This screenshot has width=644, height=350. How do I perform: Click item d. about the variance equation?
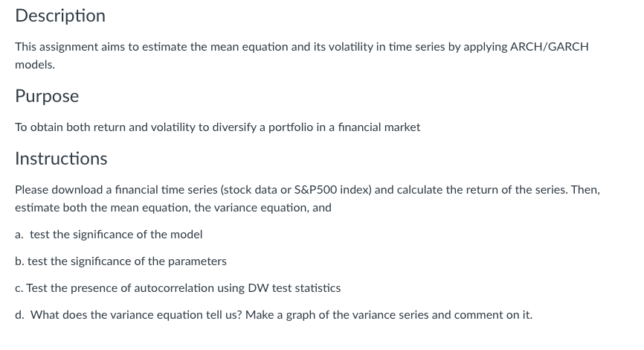tap(274, 315)
